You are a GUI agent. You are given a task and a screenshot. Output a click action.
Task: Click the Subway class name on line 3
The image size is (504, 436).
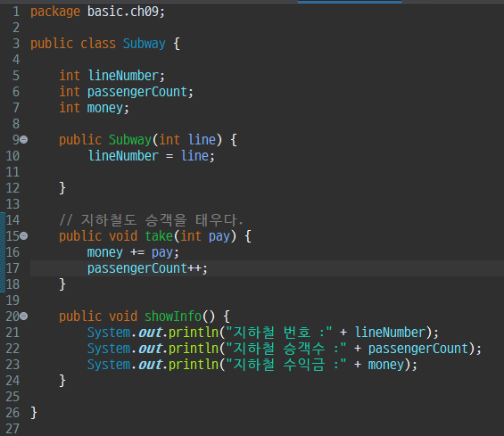(145, 44)
